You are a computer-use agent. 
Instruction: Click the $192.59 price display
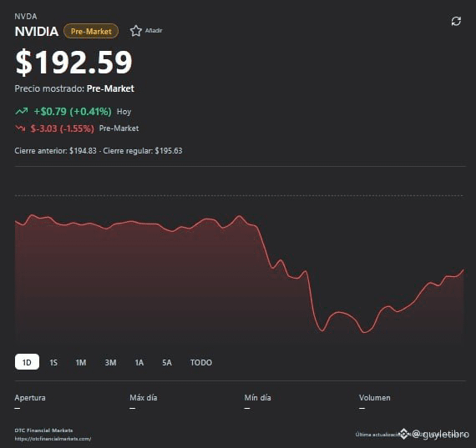(73, 63)
